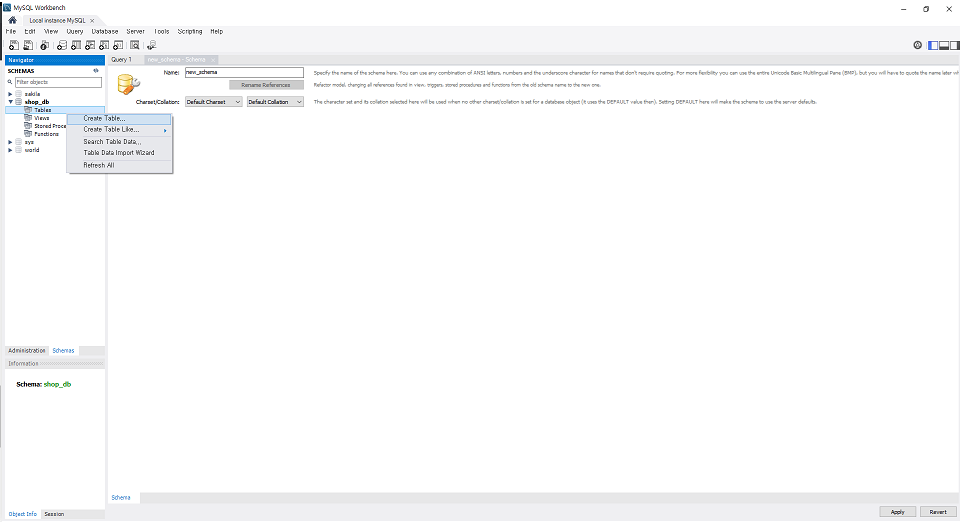Open the File menu
Viewport: 960px width, 522px height.
point(11,31)
